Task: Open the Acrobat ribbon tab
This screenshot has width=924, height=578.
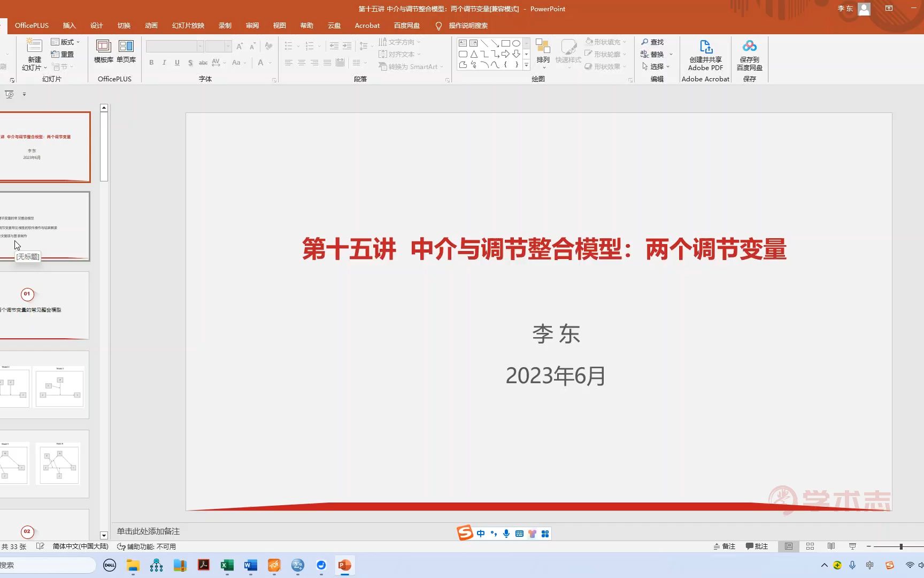Action: (367, 25)
